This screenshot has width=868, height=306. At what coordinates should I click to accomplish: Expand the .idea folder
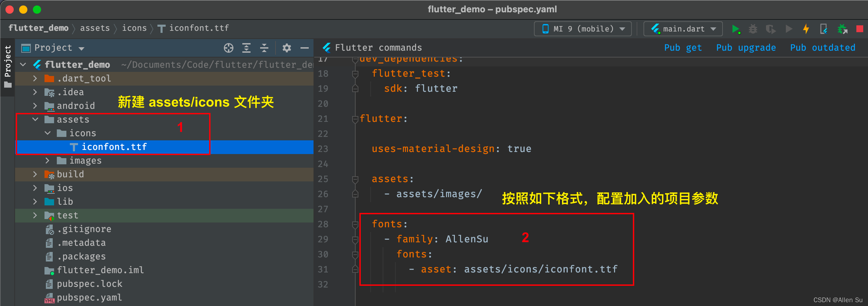35,92
